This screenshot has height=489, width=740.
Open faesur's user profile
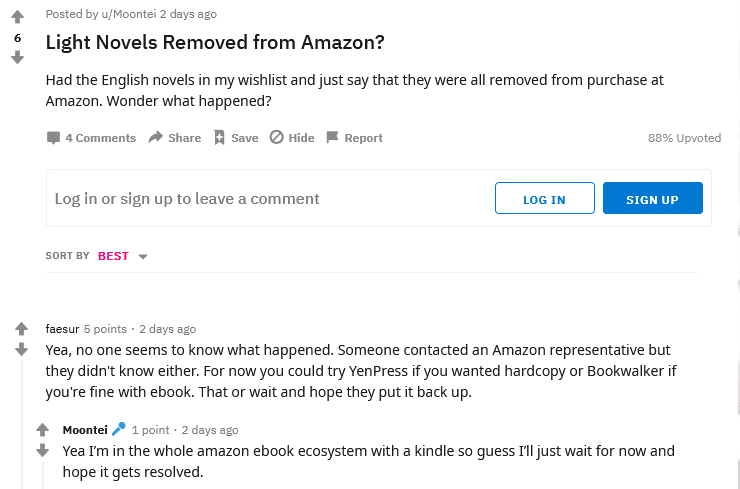tap(62, 329)
